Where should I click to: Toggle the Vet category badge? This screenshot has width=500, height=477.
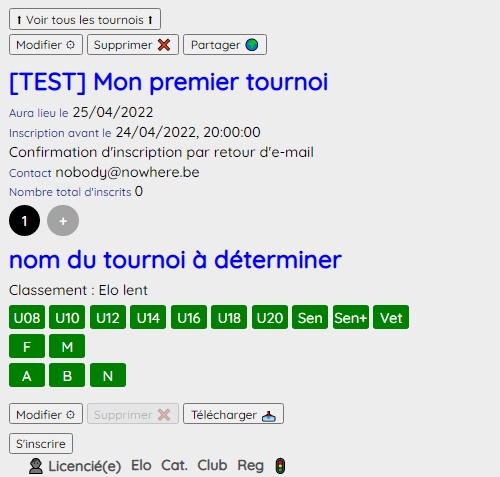click(391, 317)
